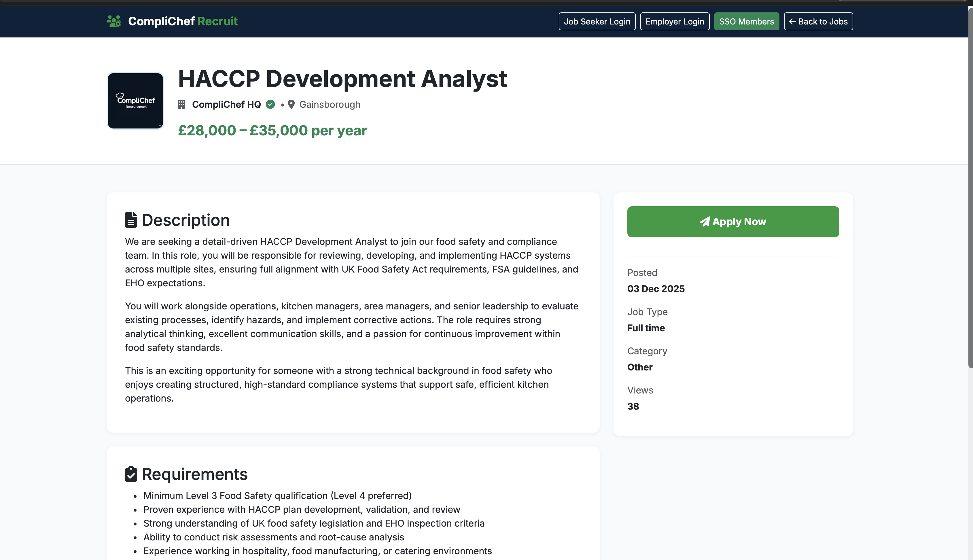
Task: Click the CompliChef HQ company name
Action: coord(226,104)
